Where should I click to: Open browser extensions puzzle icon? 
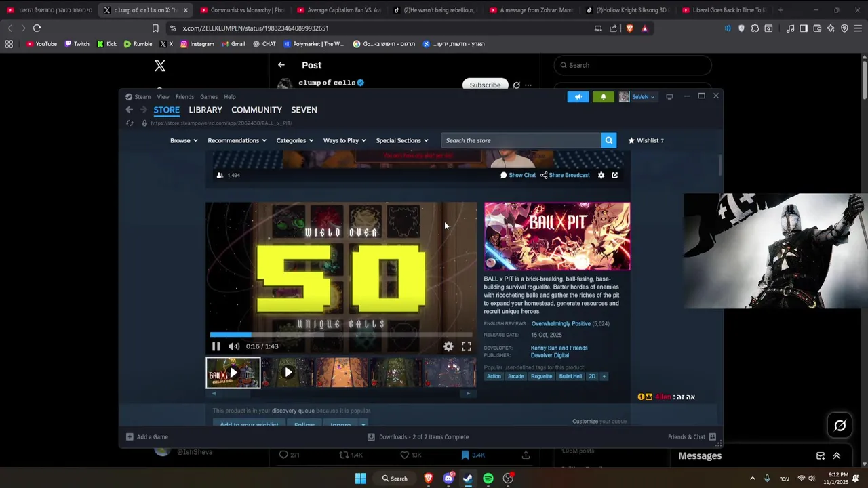point(755,28)
